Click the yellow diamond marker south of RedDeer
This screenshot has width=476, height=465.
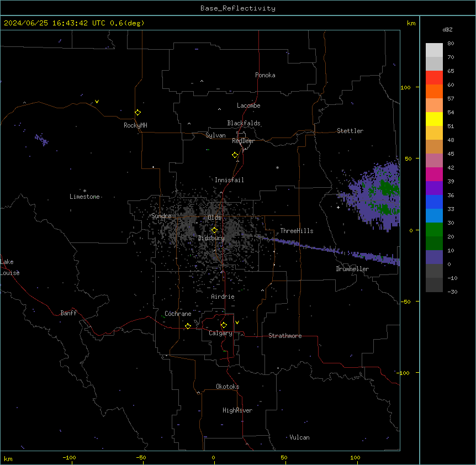(235, 155)
